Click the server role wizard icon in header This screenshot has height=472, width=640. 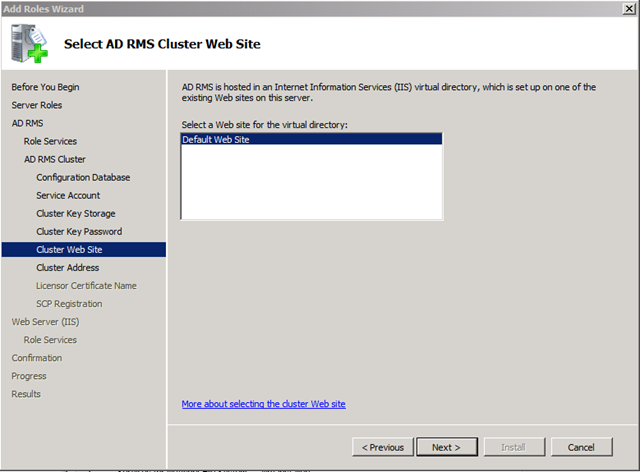[x=29, y=43]
